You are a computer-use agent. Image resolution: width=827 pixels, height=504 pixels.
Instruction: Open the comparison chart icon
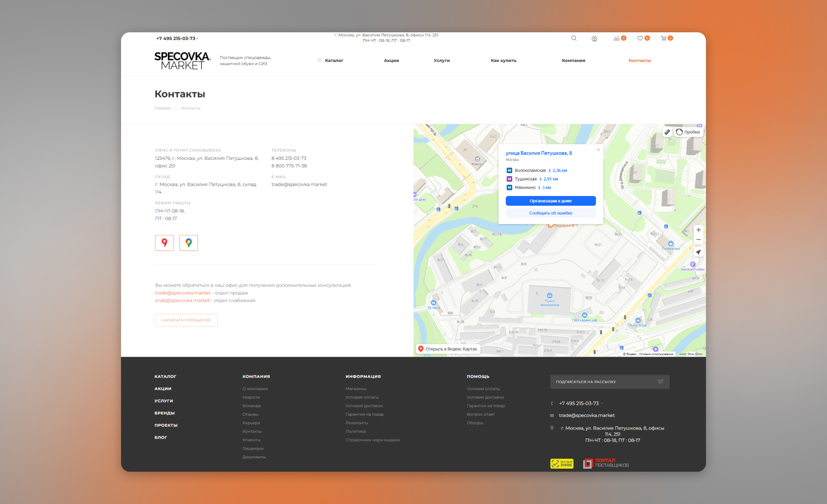pos(617,38)
